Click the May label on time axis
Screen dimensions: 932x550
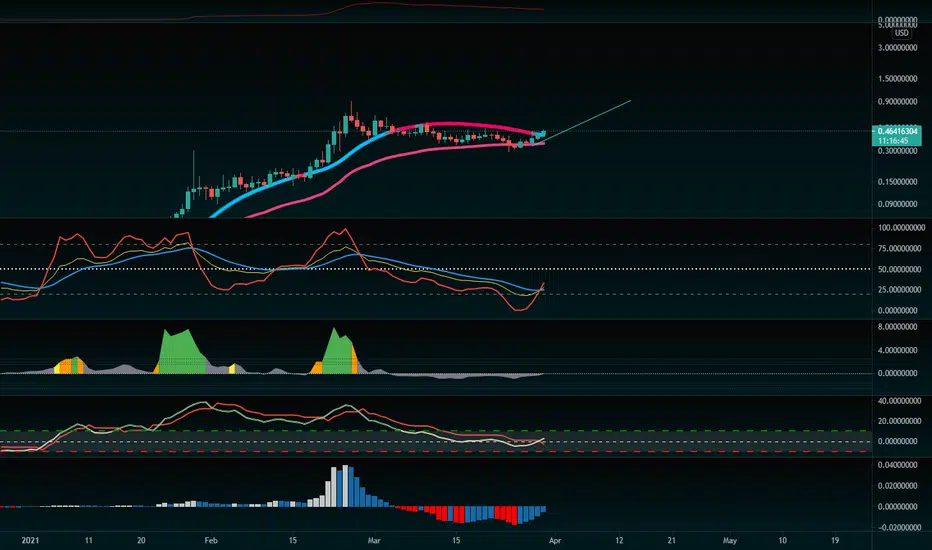(x=729, y=540)
